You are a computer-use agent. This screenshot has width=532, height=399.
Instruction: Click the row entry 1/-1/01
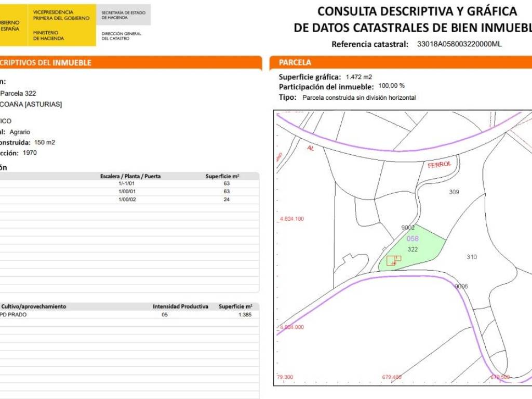coord(127,183)
